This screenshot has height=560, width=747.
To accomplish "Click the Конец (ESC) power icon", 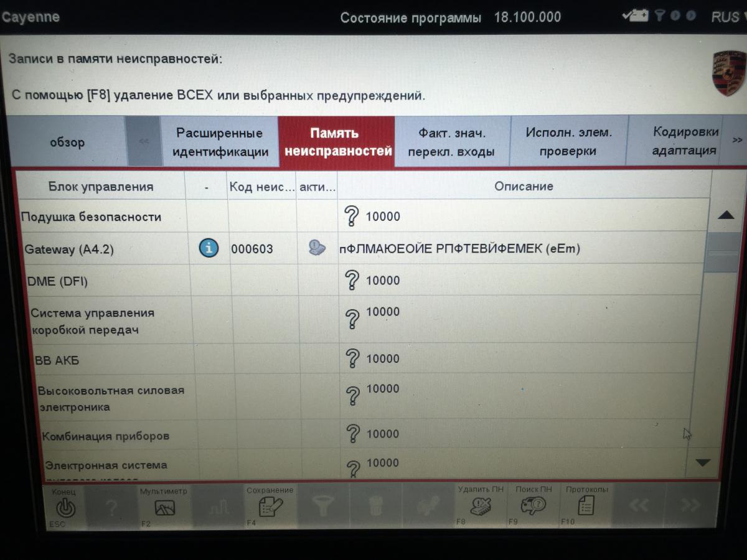I will click(65, 508).
